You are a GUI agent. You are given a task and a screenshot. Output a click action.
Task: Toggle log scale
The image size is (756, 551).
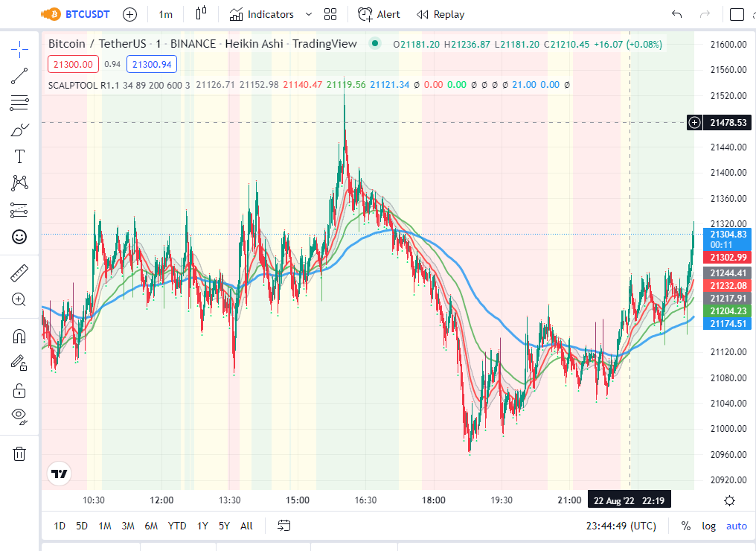tap(708, 526)
